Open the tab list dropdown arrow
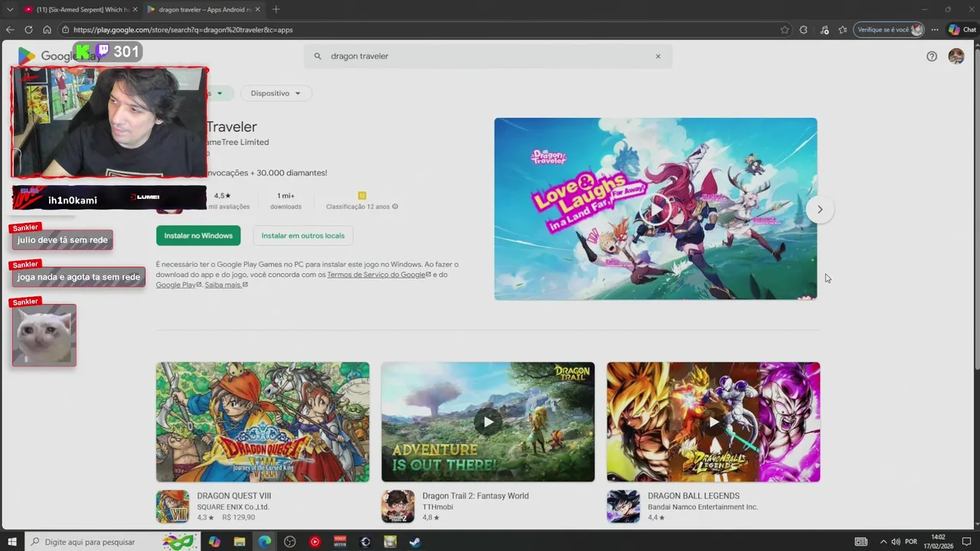Image resolution: width=980 pixels, height=551 pixels. (x=9, y=9)
